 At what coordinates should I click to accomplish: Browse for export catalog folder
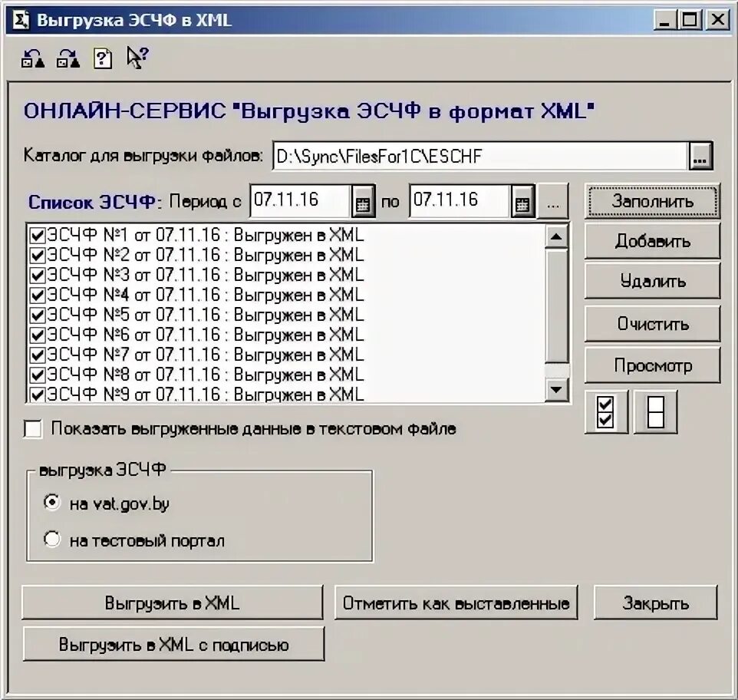(x=701, y=157)
